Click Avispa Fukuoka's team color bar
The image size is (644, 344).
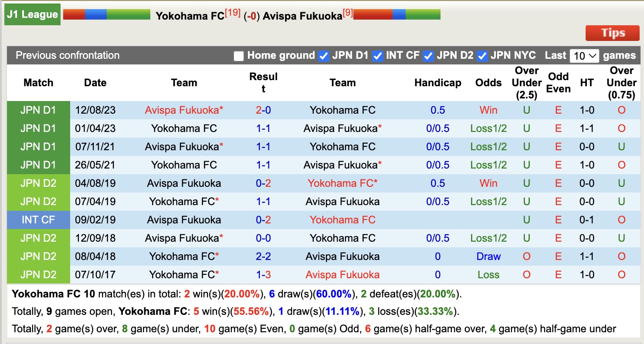(x=397, y=13)
